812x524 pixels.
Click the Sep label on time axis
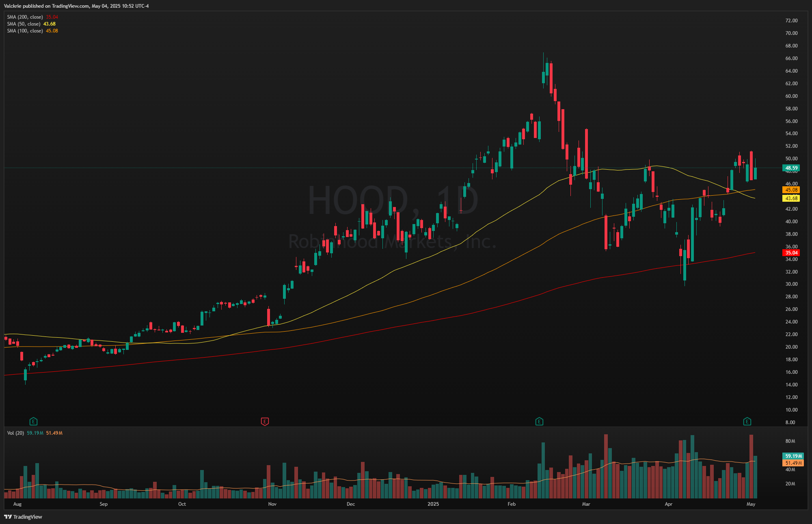coord(104,504)
